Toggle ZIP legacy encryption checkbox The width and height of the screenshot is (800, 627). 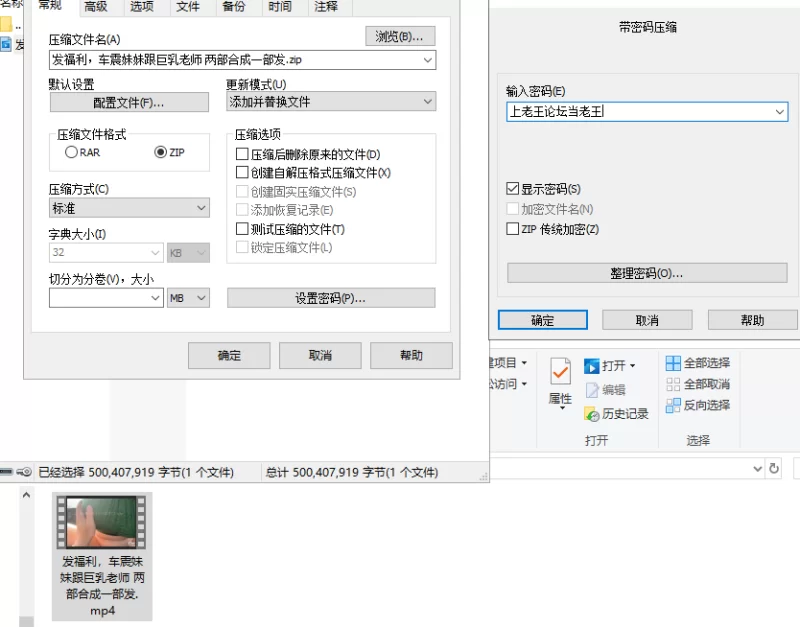(513, 229)
